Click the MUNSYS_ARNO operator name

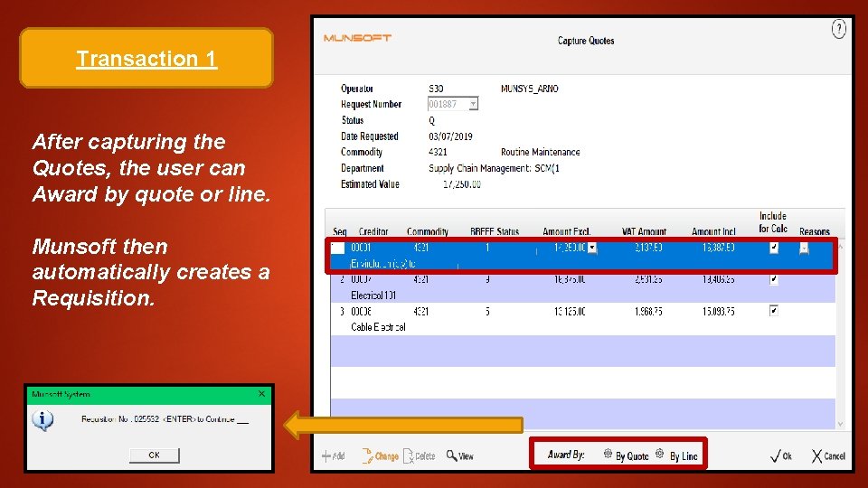(x=529, y=89)
